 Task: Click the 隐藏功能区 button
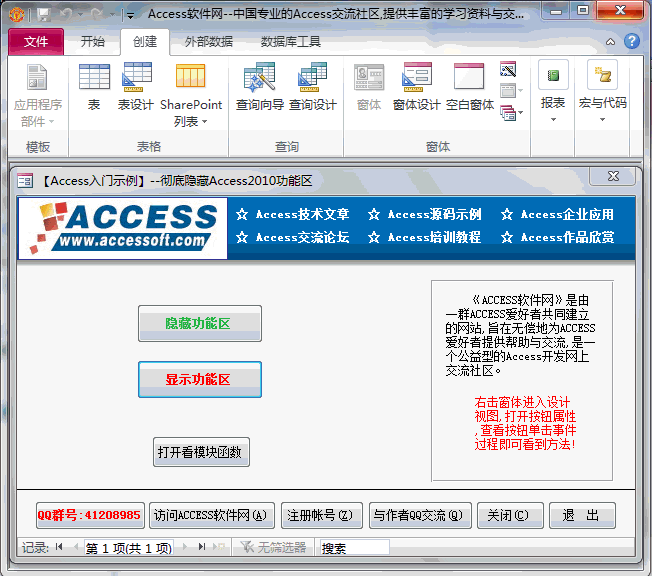tap(200, 324)
